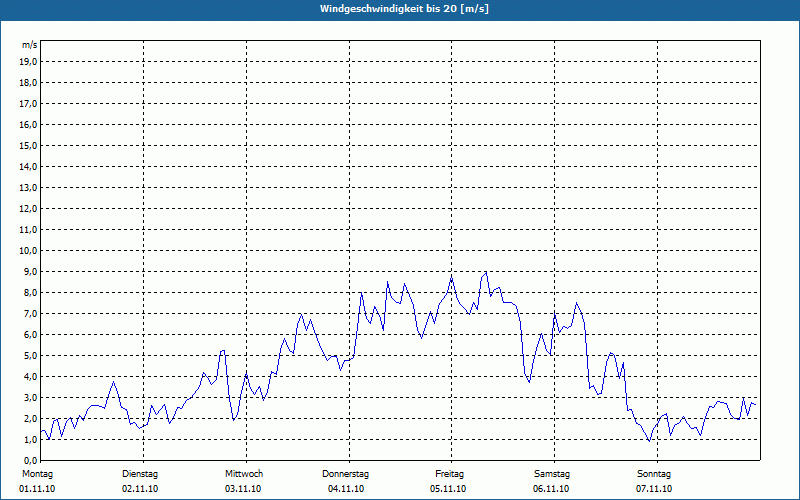The image size is (800, 500).
Task: Select the 0,0 y-axis label
Action: [x=30, y=460]
